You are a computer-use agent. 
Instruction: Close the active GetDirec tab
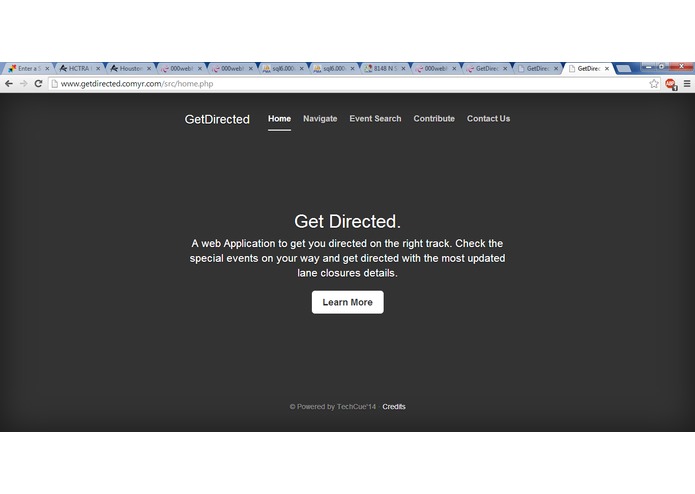[607, 69]
